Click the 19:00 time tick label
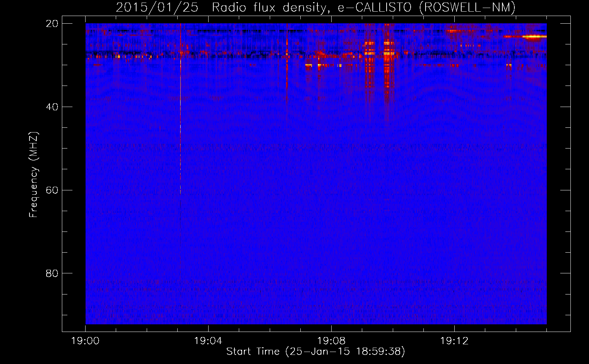The image size is (589, 364). [x=85, y=341]
